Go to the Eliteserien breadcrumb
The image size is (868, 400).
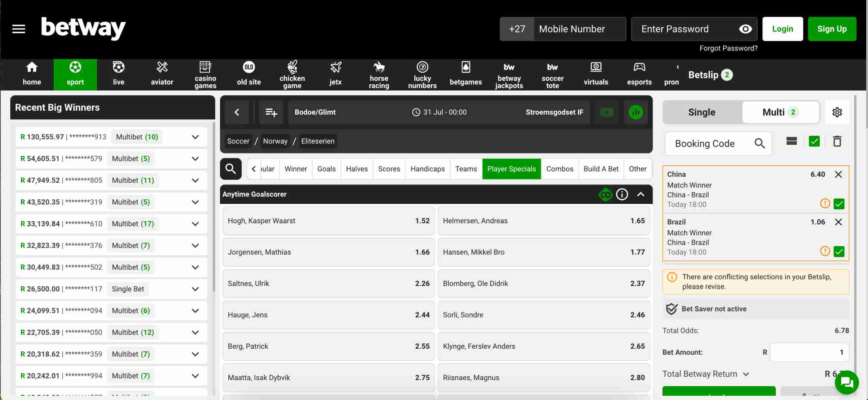coord(318,141)
